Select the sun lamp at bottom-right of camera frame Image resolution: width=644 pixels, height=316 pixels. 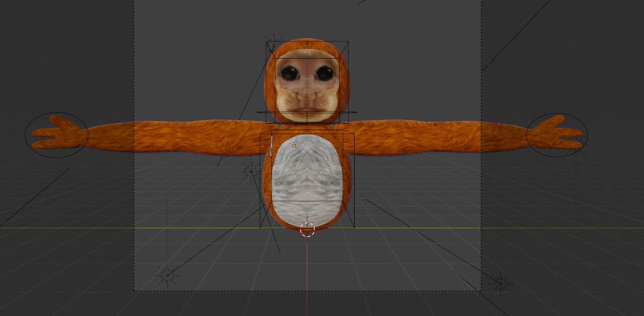(500, 284)
